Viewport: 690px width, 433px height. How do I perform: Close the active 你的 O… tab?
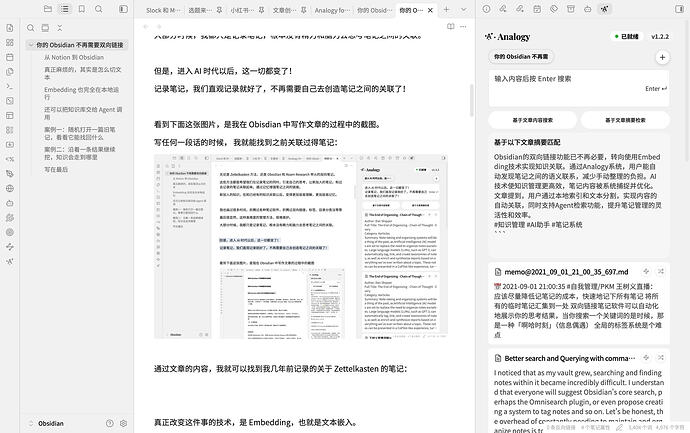[430, 10]
